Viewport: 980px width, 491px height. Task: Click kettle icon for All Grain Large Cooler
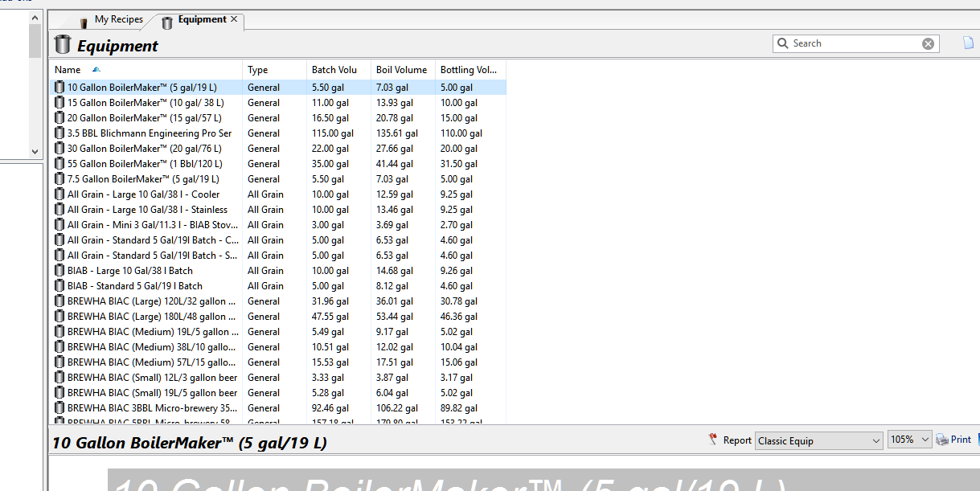[59, 194]
